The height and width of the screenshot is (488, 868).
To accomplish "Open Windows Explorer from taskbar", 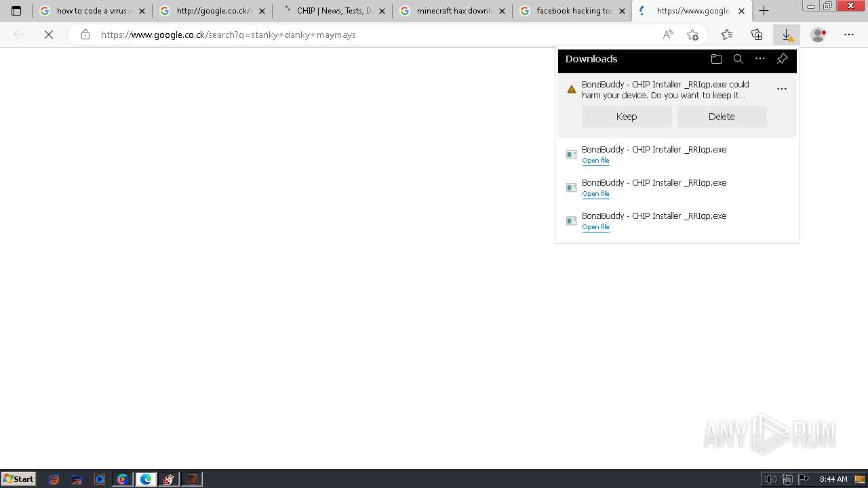I will [x=77, y=479].
